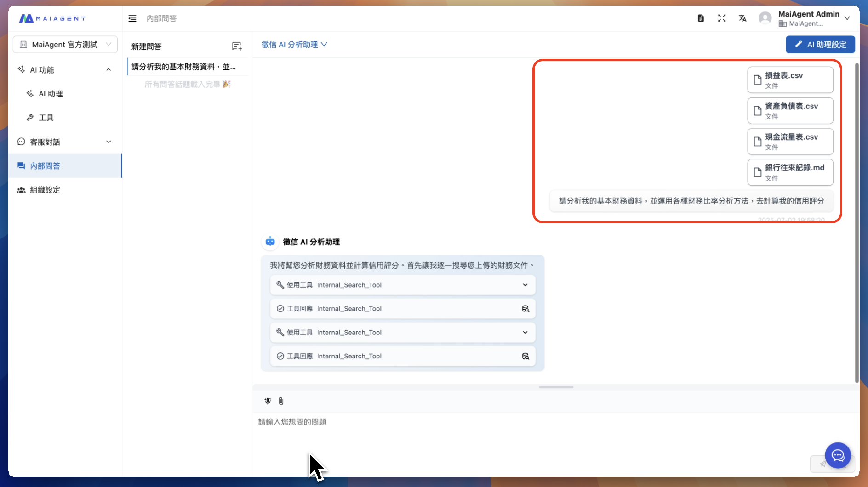
Task: View search results of the first 工具回應 row
Action: 525,309
